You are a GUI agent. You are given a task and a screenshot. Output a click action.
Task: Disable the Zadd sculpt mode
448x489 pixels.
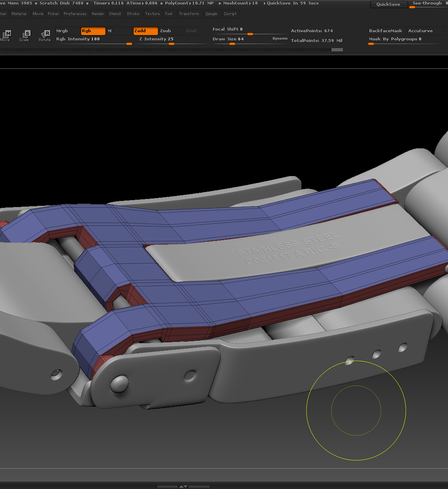coord(146,31)
